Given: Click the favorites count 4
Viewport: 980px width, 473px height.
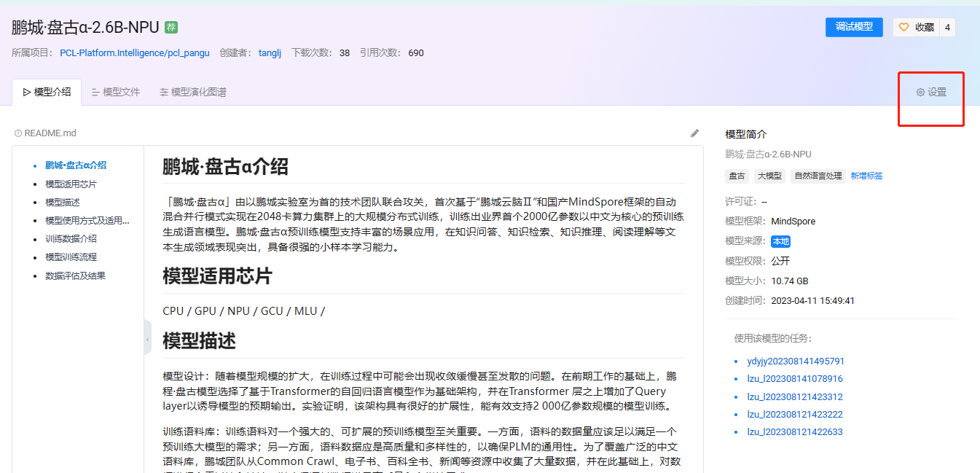Looking at the screenshot, I should click(x=947, y=27).
